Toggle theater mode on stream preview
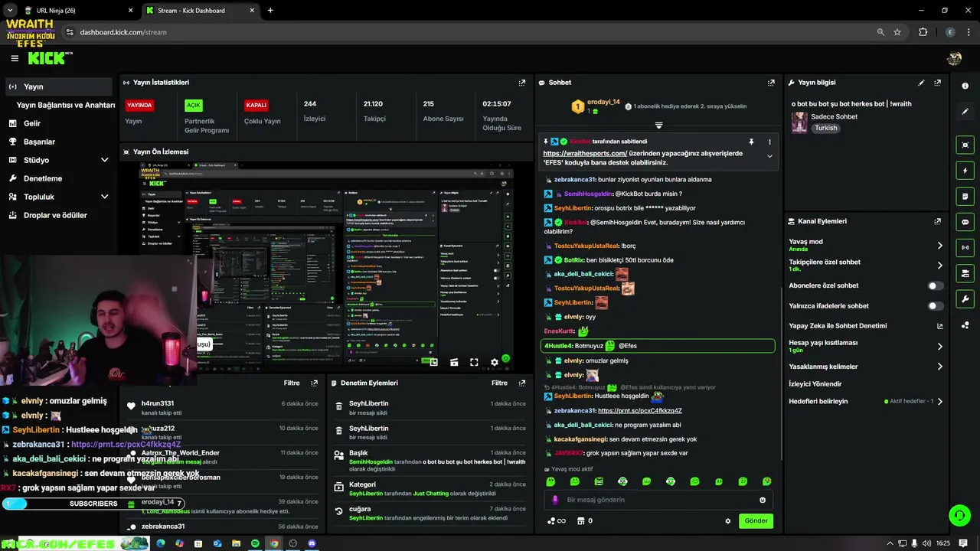Viewport: 980px width, 551px height. click(x=454, y=363)
